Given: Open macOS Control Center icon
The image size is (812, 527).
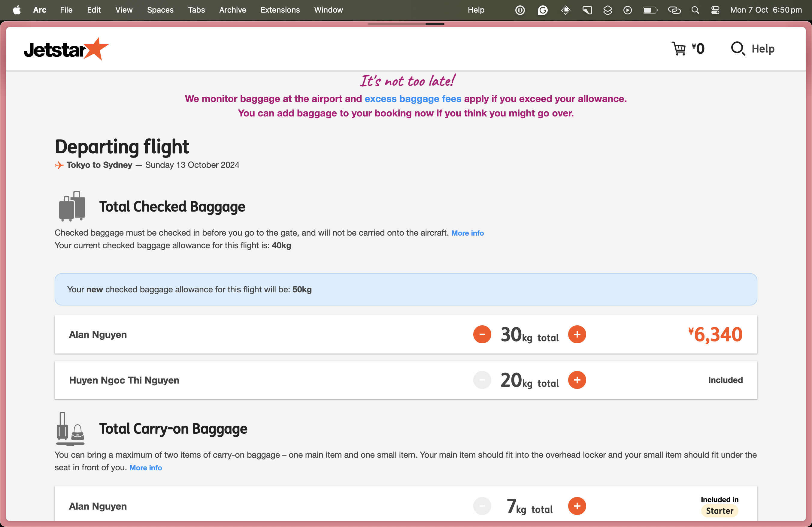Looking at the screenshot, I should [x=715, y=10].
